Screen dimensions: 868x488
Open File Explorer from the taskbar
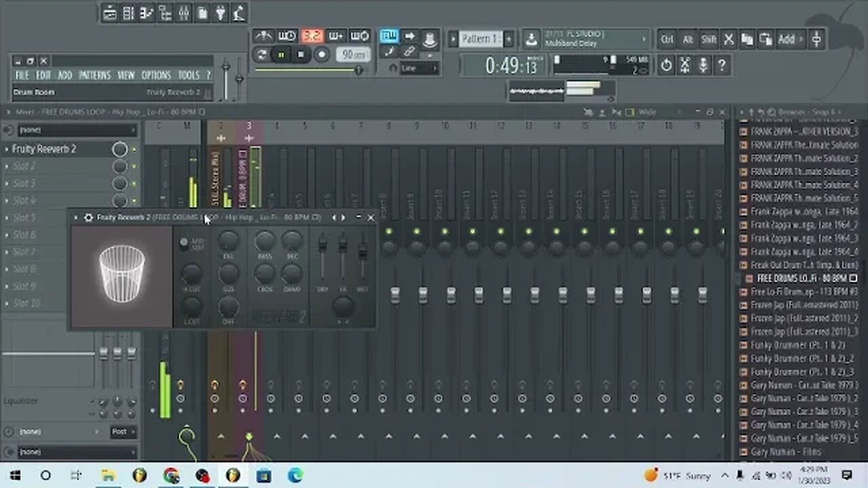pyautogui.click(x=108, y=475)
